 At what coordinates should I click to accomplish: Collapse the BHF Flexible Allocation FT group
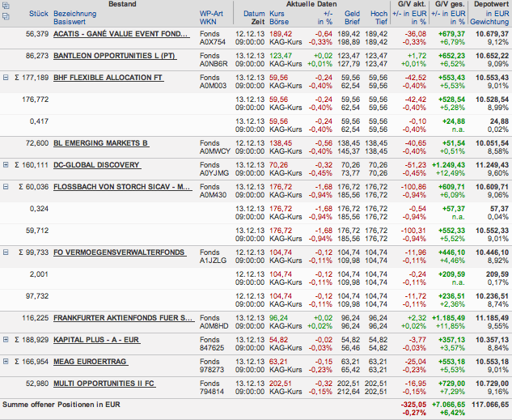coord(6,78)
